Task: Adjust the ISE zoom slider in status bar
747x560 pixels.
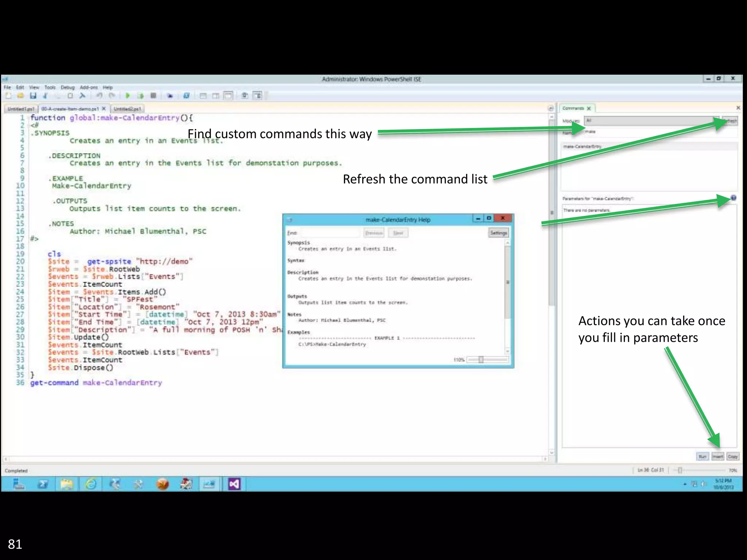Action: [x=680, y=470]
